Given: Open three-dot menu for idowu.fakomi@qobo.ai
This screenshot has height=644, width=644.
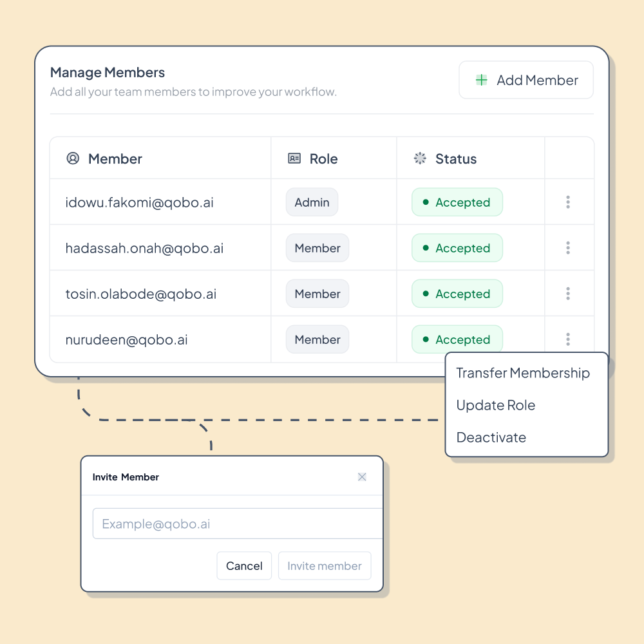Looking at the screenshot, I should tap(568, 202).
